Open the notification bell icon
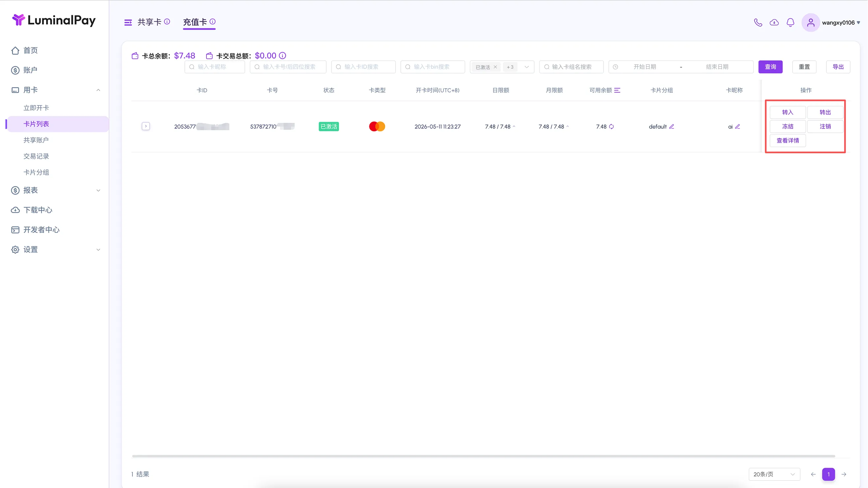Viewport: 868px width, 488px height. click(790, 22)
